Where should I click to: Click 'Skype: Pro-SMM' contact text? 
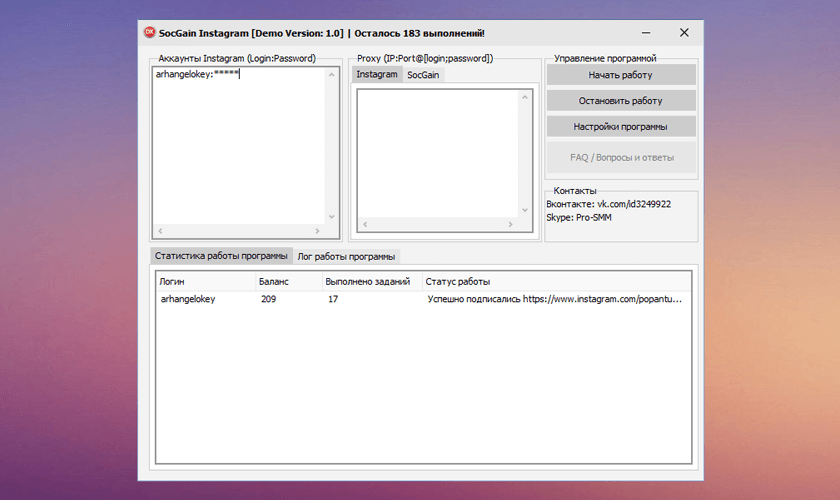point(579,218)
